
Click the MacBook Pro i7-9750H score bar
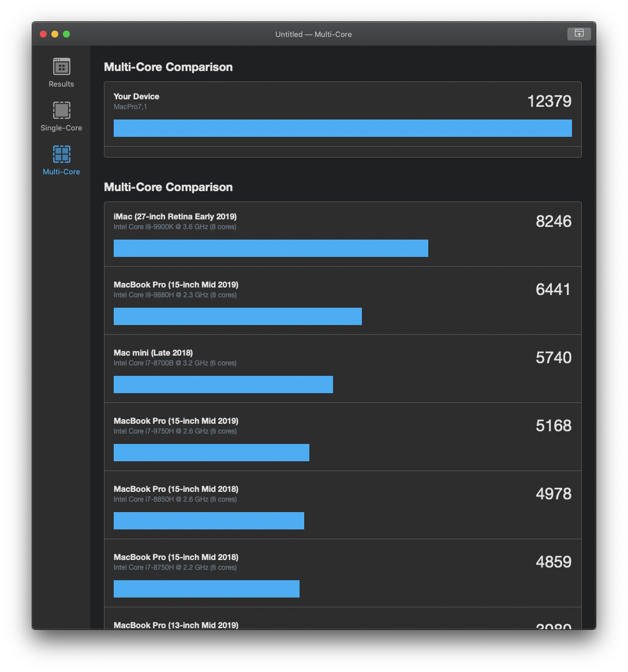[x=211, y=453]
